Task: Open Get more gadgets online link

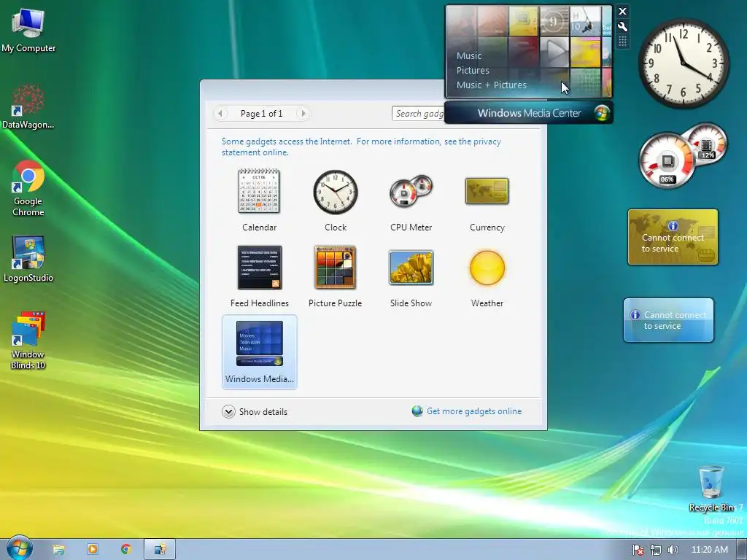Action: point(467,411)
